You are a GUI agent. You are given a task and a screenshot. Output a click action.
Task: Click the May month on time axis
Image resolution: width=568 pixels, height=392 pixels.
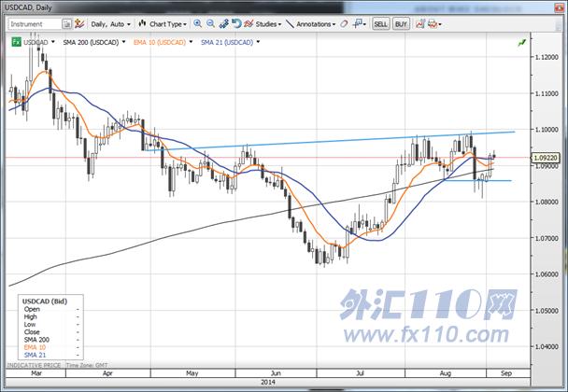[192, 373]
